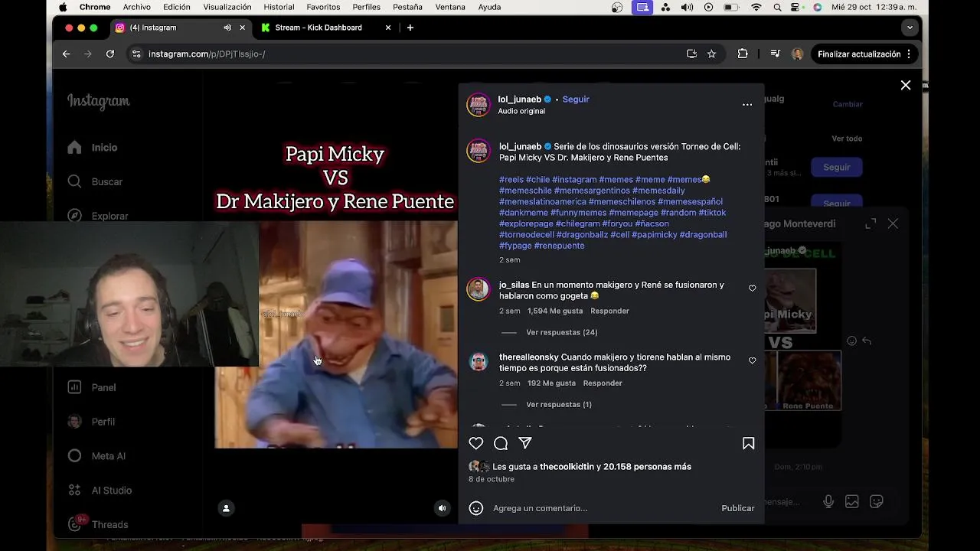
Task: Open the emoji picker in the comment box
Action: click(476, 508)
